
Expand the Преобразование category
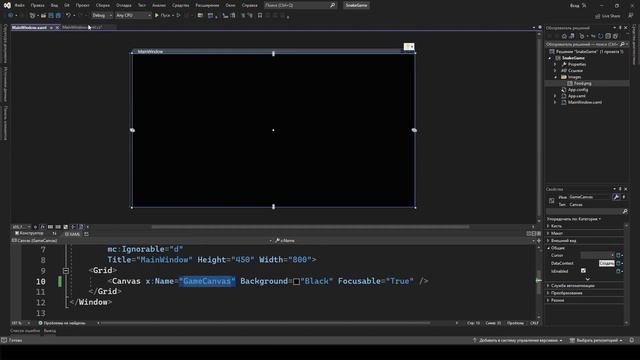click(548, 293)
